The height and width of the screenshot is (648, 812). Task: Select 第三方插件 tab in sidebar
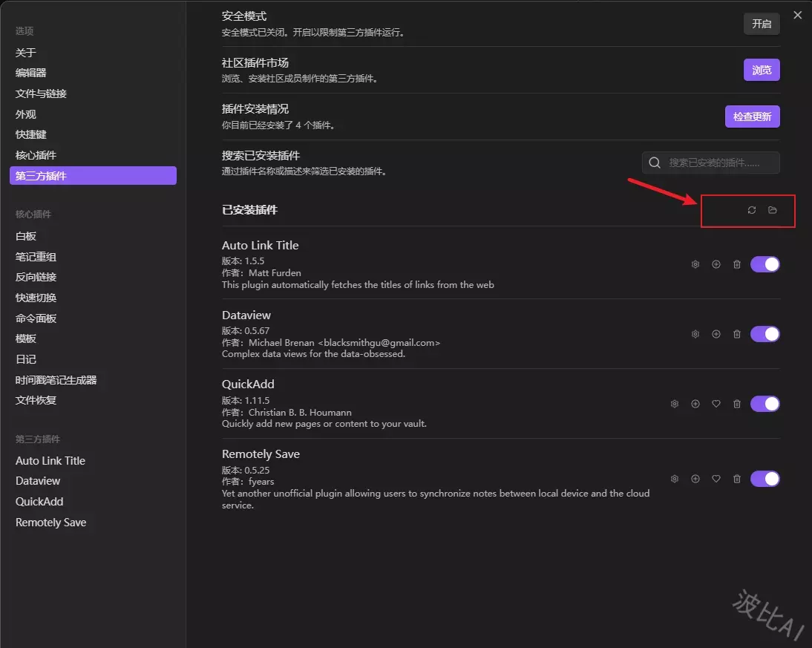[94, 176]
